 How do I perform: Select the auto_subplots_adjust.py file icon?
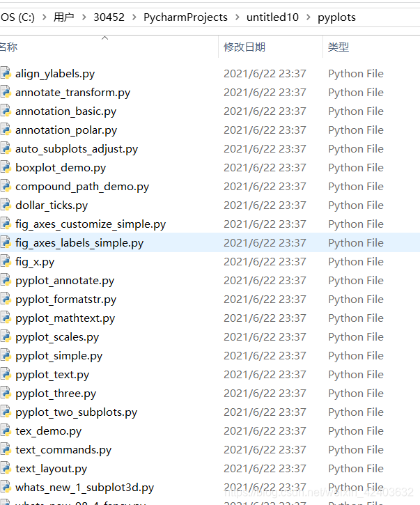[x=6, y=148]
